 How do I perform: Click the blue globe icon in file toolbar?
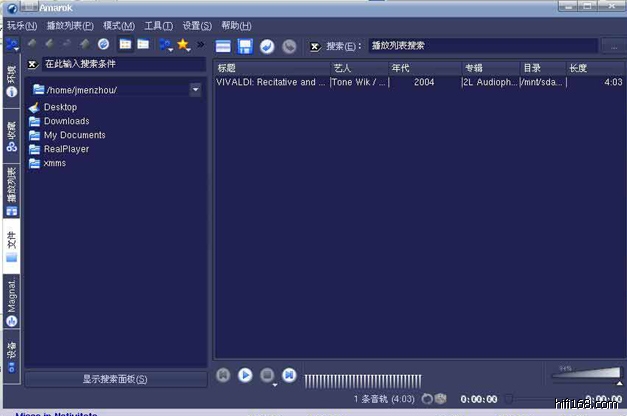point(103,45)
